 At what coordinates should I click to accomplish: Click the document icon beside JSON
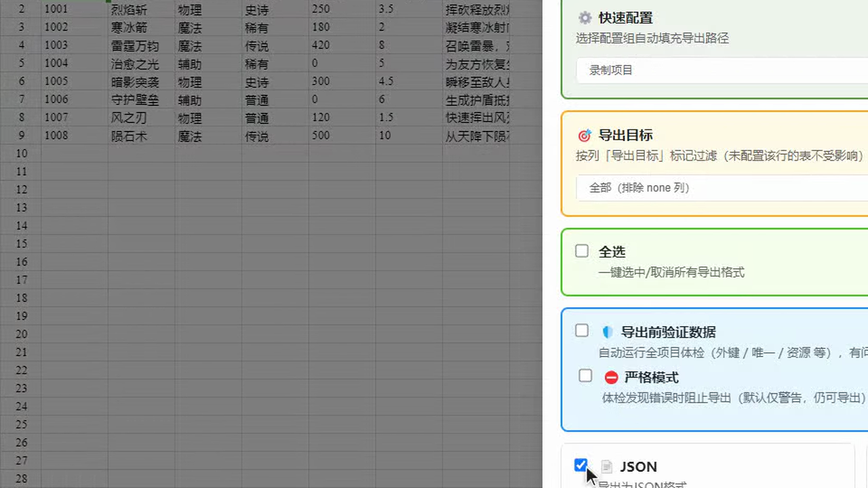point(607,467)
